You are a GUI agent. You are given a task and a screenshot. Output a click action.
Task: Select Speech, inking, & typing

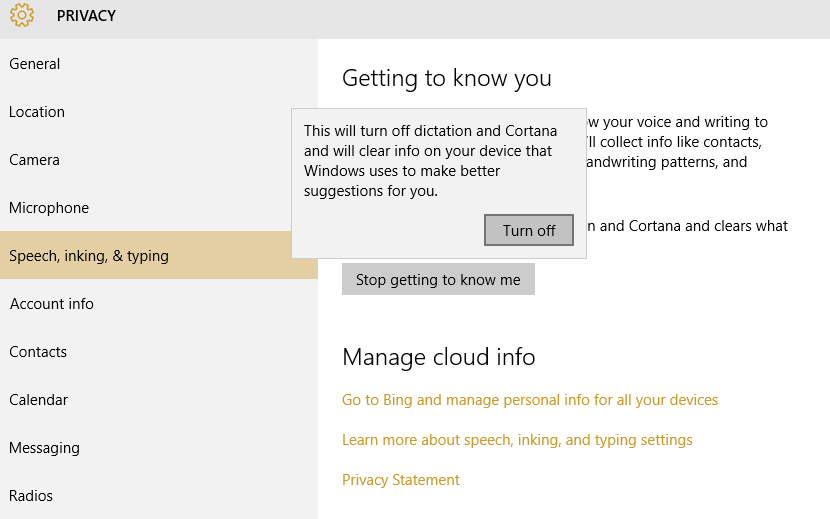(x=159, y=255)
